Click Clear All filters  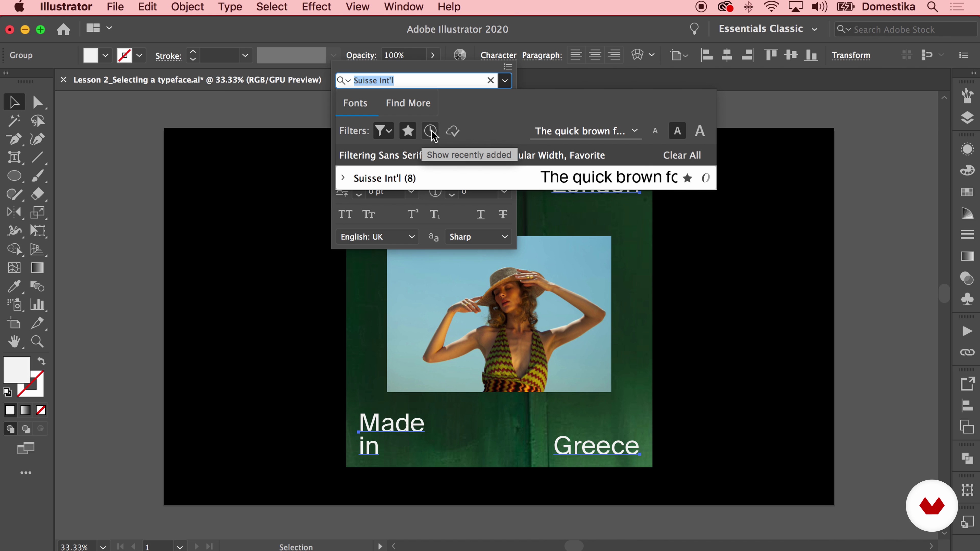point(682,155)
